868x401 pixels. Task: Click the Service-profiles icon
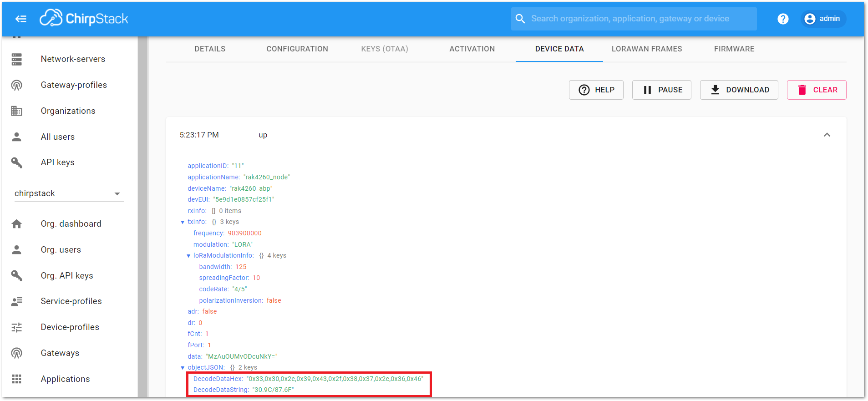(17, 301)
